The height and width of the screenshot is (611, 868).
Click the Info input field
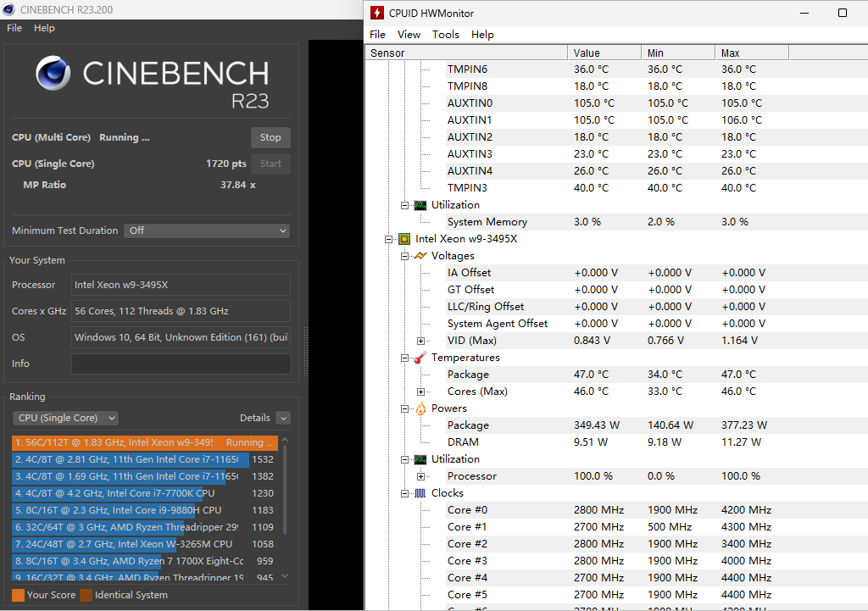(x=181, y=364)
